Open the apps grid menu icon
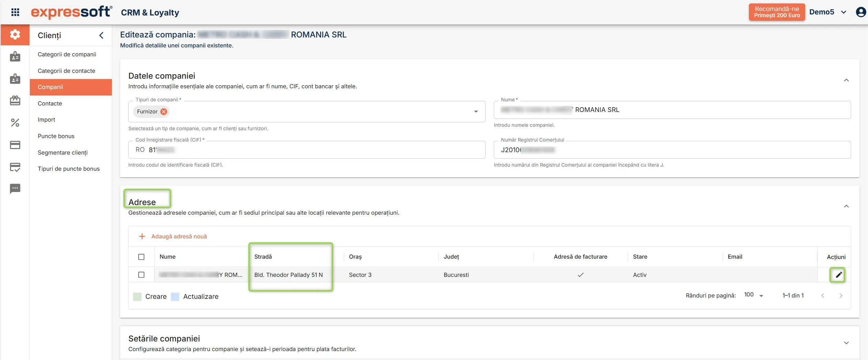 (x=15, y=12)
